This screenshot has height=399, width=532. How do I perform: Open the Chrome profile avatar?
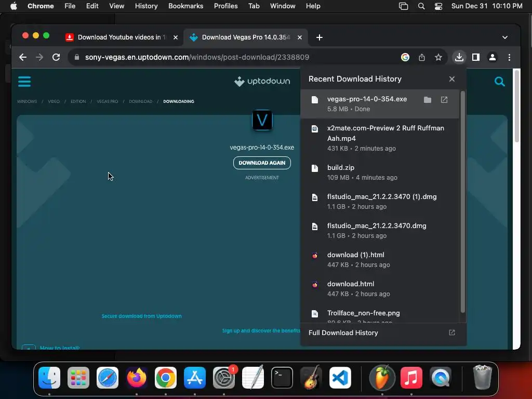click(x=493, y=57)
